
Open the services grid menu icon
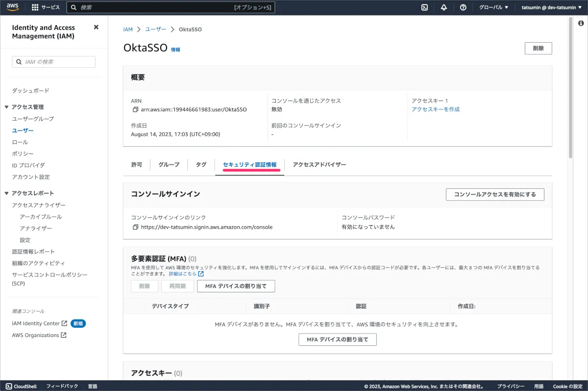point(35,7)
